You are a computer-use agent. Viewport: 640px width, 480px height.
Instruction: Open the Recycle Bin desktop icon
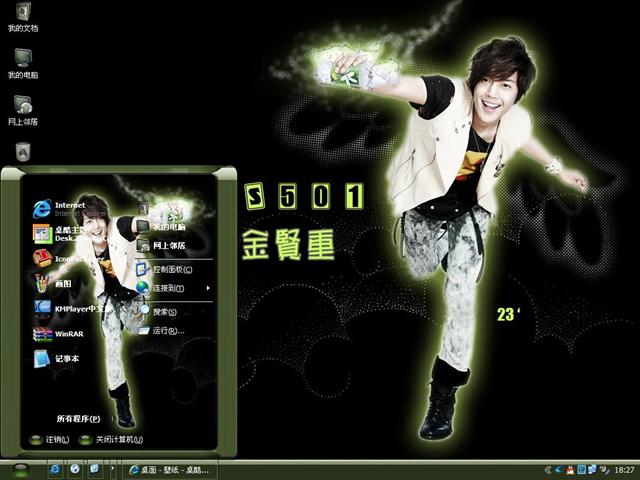point(23,151)
